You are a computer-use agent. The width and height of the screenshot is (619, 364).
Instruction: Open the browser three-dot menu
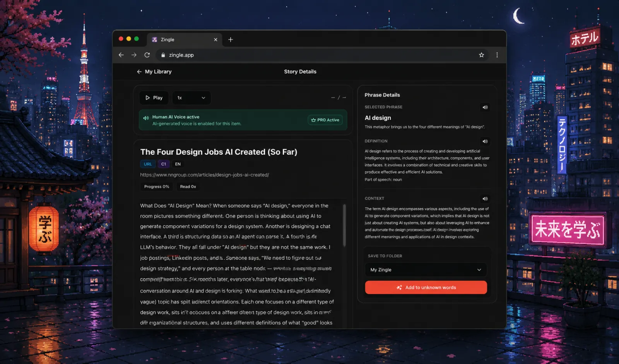tap(497, 55)
